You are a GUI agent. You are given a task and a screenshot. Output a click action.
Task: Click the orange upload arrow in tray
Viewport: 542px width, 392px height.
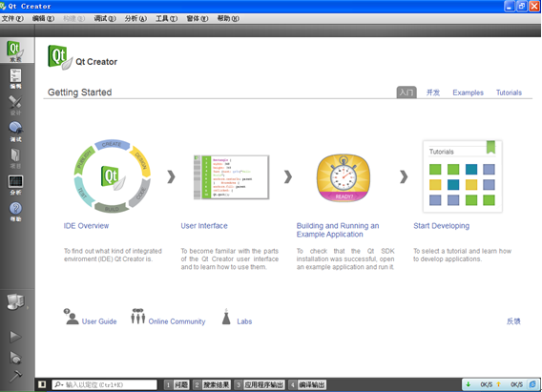click(x=499, y=384)
